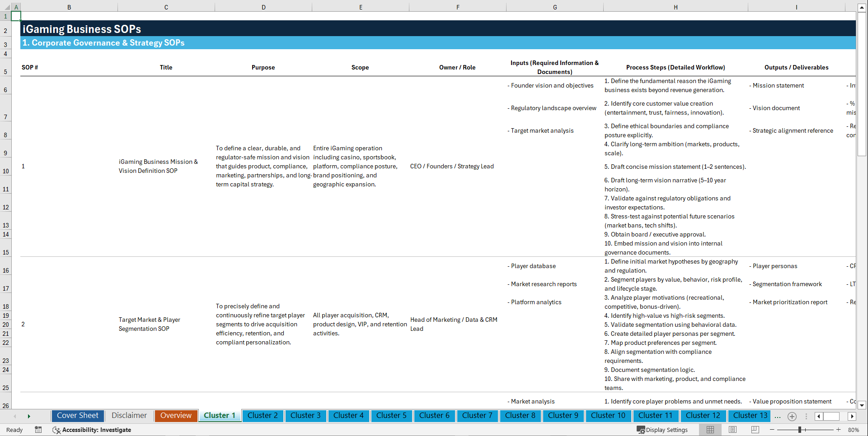The width and height of the screenshot is (868, 436).
Task: Open Page Break Preview via its icon
Action: (755, 430)
